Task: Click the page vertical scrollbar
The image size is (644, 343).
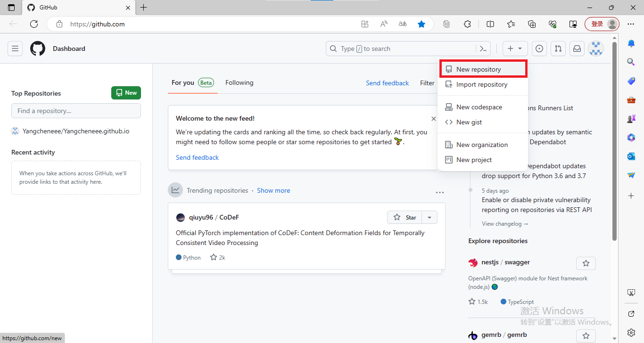Action: tap(614, 141)
